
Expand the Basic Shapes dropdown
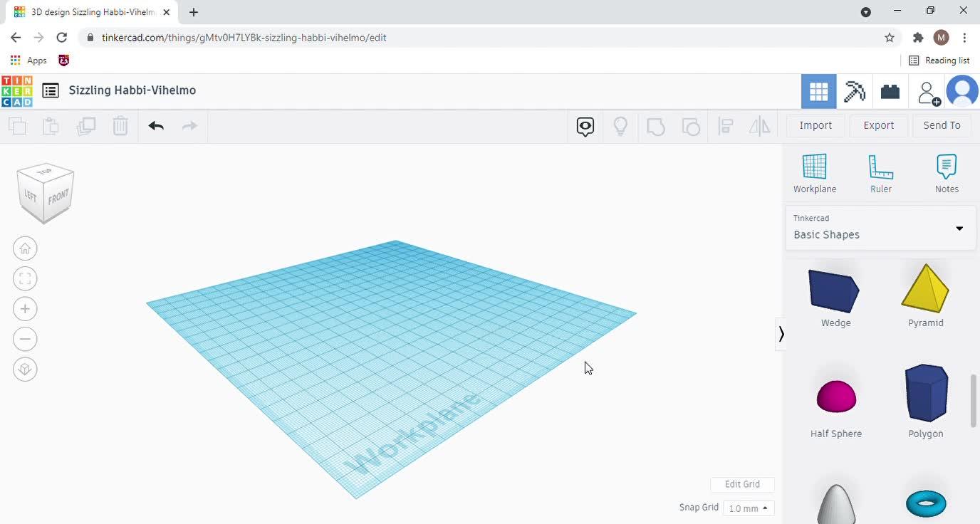coord(959,229)
